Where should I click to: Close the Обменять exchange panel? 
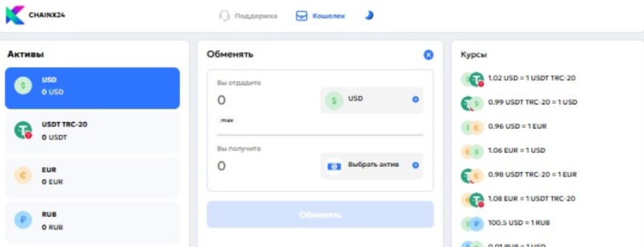click(x=429, y=55)
